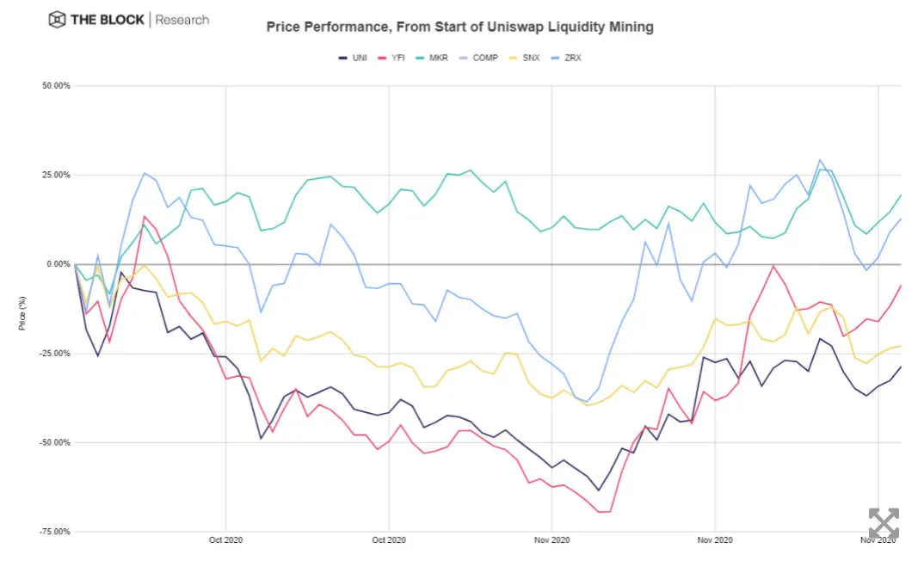The image size is (924, 561).
Task: Click the chart title Price Performance
Action: (x=459, y=28)
